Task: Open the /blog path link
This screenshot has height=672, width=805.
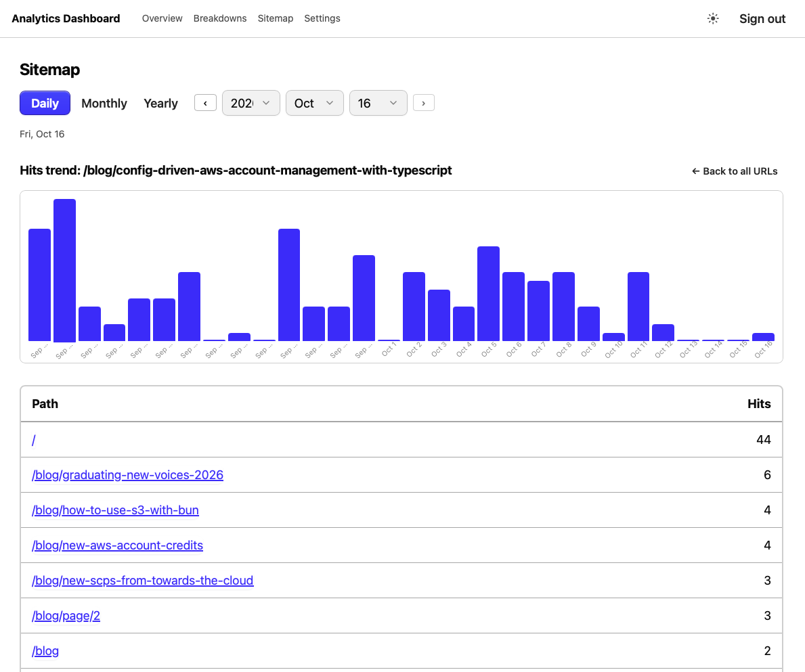Action: coord(45,651)
